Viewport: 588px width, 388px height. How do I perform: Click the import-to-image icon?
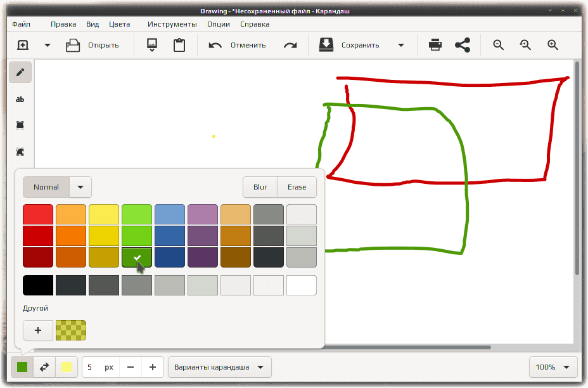[152, 45]
